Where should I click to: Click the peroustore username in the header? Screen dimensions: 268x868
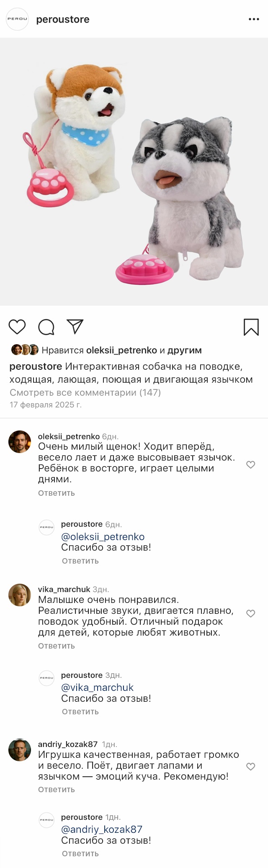click(63, 19)
